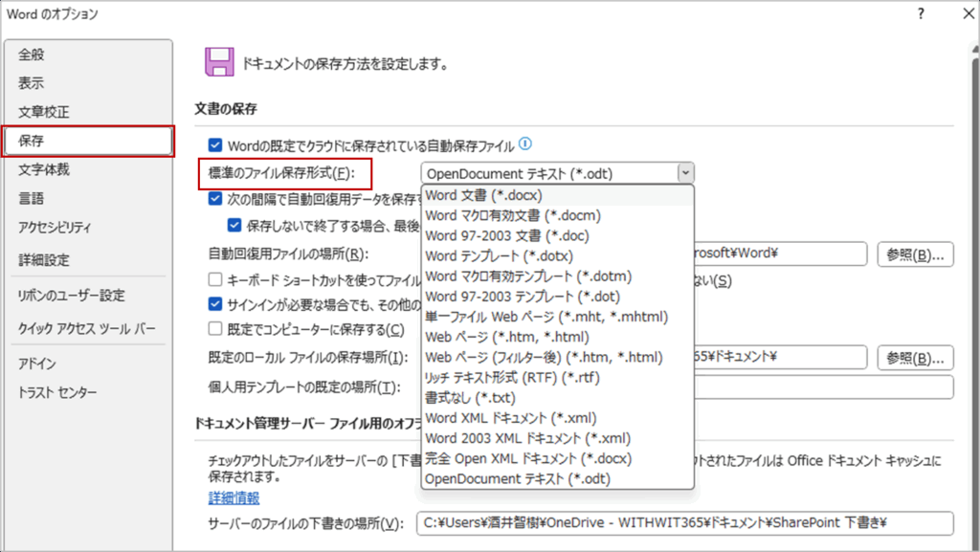980x552 pixels.
Task: Click the 既定のローカル ファイルの保存場所 path field
Action: pyautogui.click(x=780, y=357)
